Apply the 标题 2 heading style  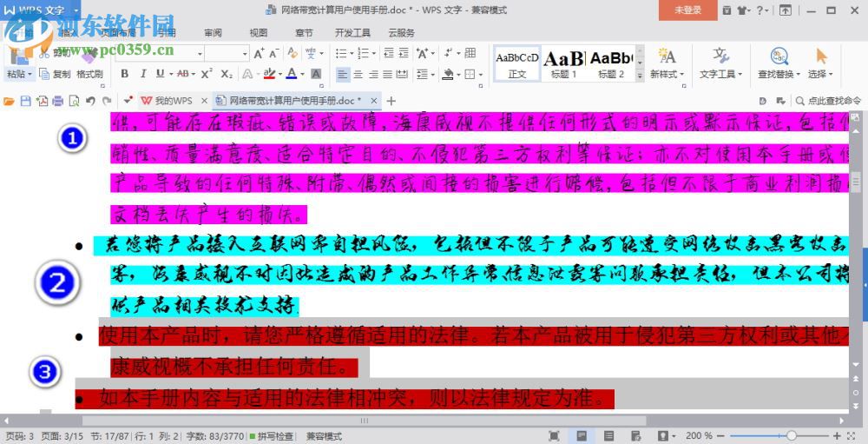(x=611, y=63)
